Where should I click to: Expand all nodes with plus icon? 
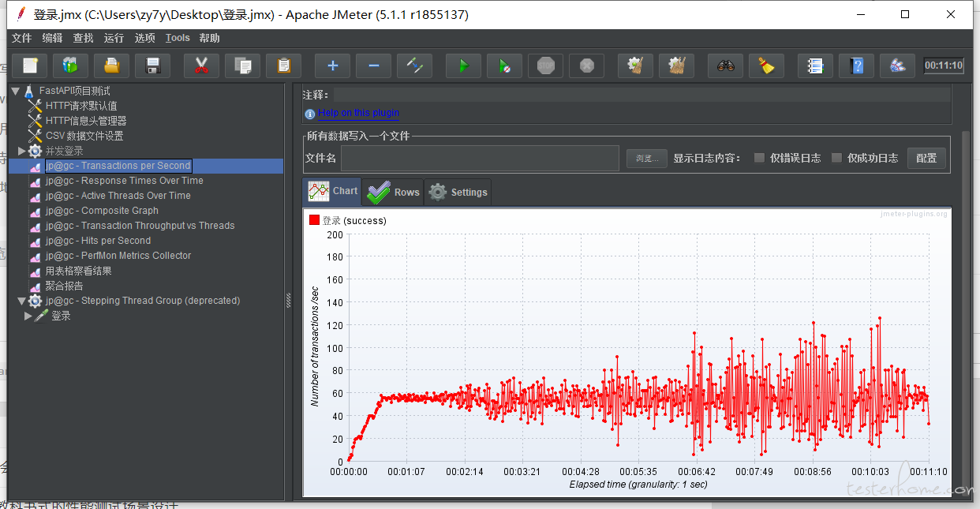point(332,66)
